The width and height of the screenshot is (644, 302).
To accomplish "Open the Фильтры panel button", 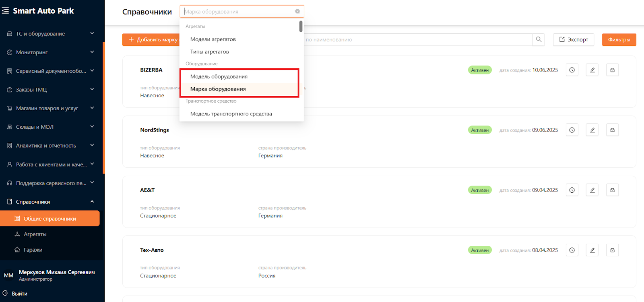I will point(619,39).
